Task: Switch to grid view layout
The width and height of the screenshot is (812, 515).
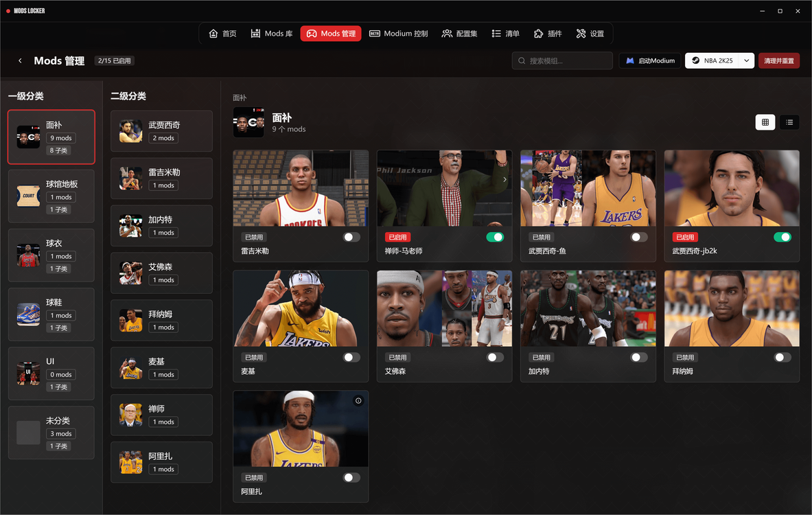Action: point(765,122)
